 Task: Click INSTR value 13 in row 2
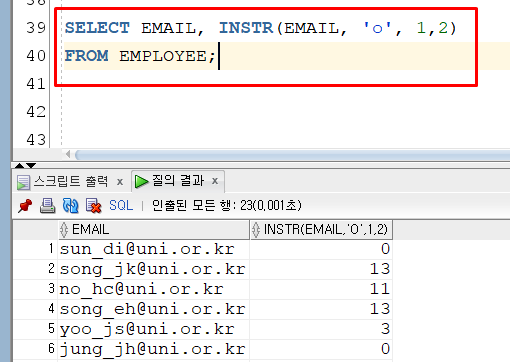point(321,269)
